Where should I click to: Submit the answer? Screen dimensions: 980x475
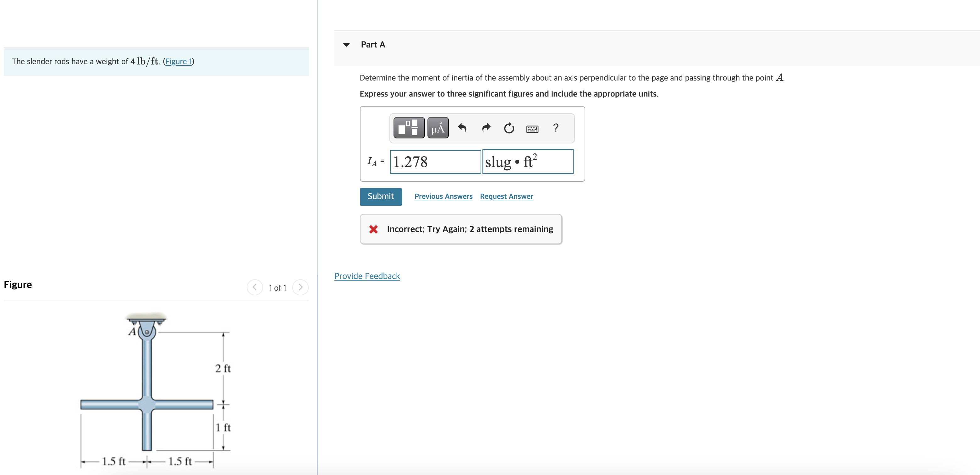tap(380, 196)
